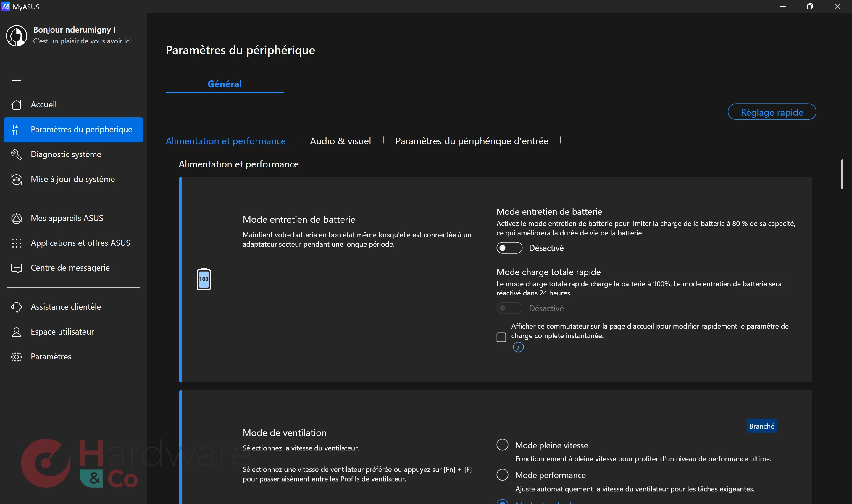This screenshot has height=504, width=852.
Task: Close the MyASUS window
Action: click(x=837, y=7)
